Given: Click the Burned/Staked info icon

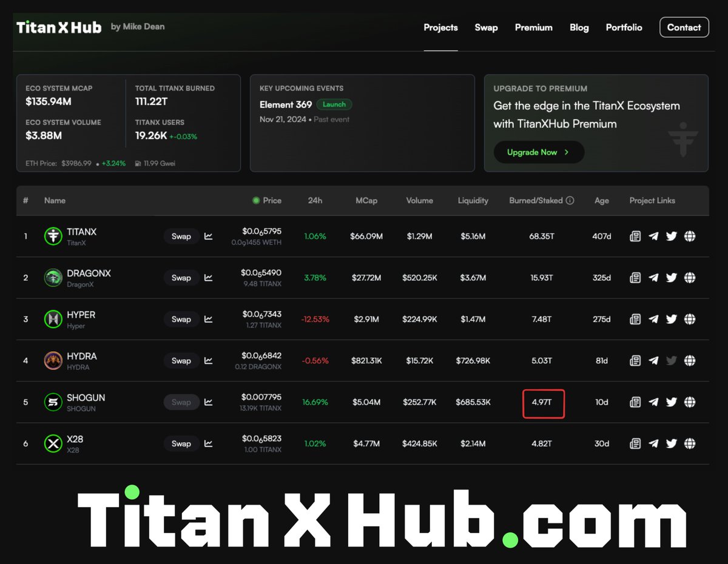Looking at the screenshot, I should pos(570,201).
